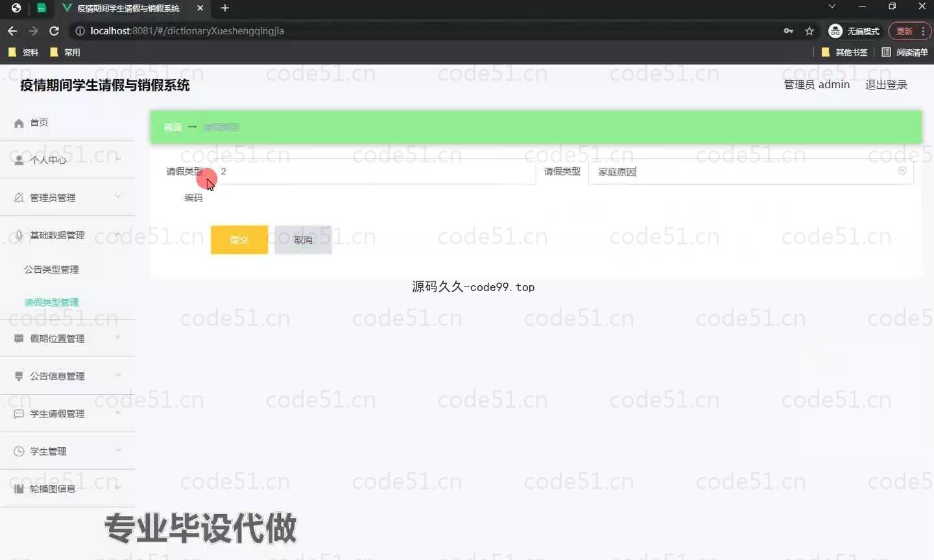
Task: Clear the 请假类型 field via its clear icon
Action: pyautogui.click(x=902, y=170)
